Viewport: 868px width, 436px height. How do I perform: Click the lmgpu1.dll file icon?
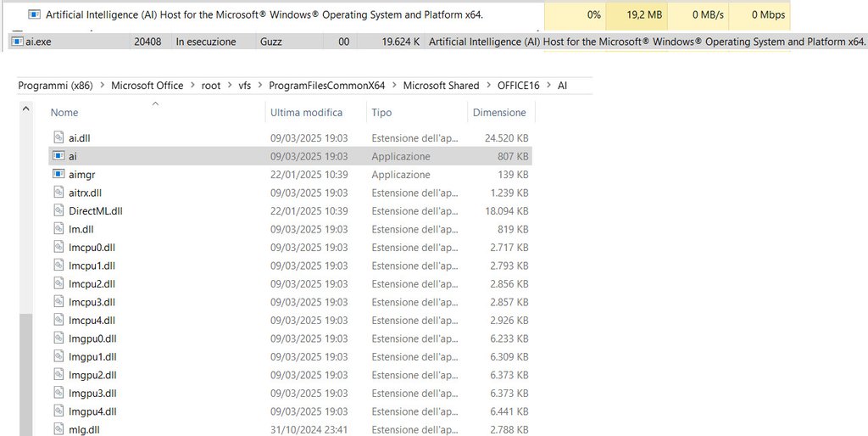(58, 357)
